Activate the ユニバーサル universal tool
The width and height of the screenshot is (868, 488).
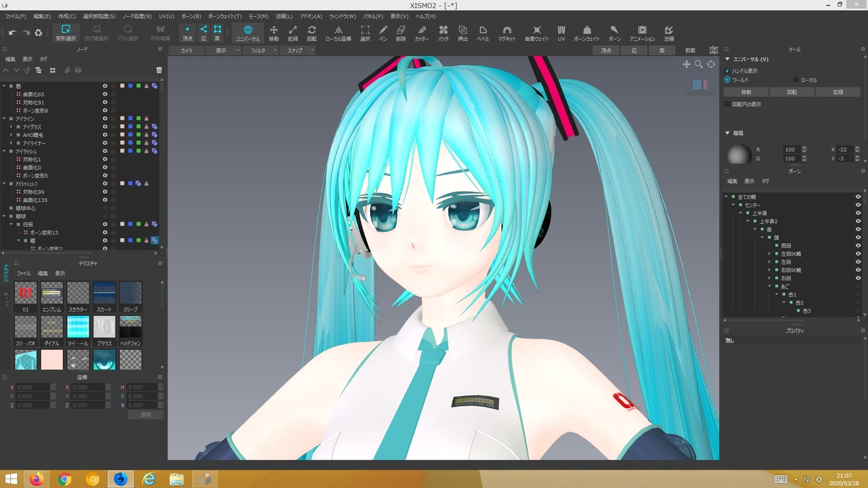point(248,33)
